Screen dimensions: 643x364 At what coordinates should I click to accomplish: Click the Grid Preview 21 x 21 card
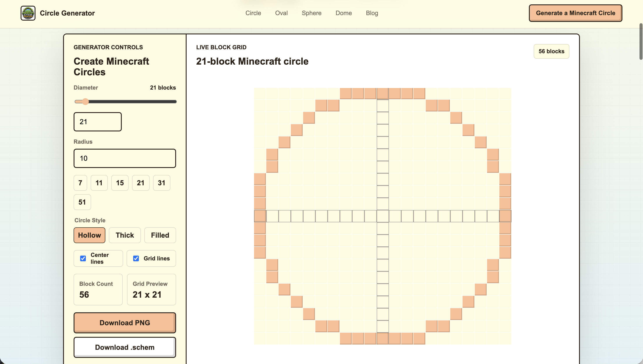151,289
